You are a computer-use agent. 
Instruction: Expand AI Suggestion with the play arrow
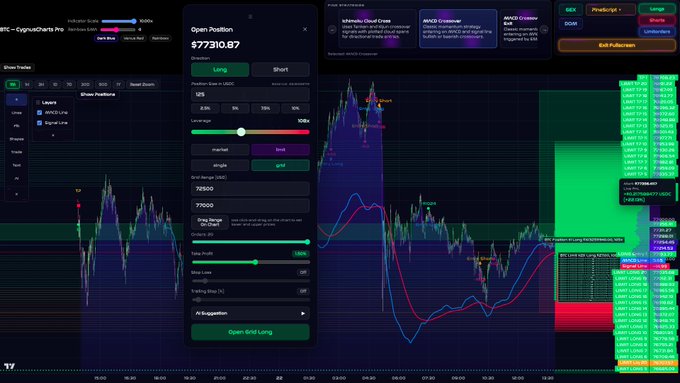click(303, 313)
